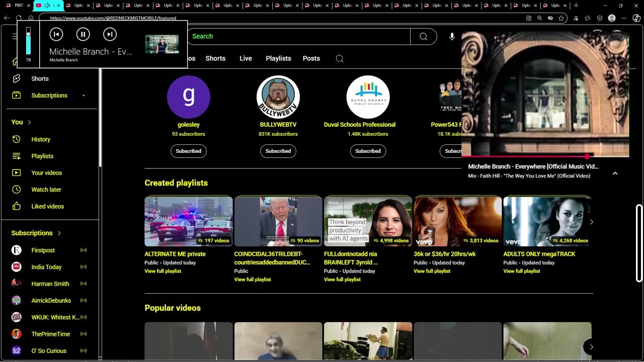Go back with the browser back arrow
Image resolution: width=644 pixels, height=362 pixels.
[7, 18]
